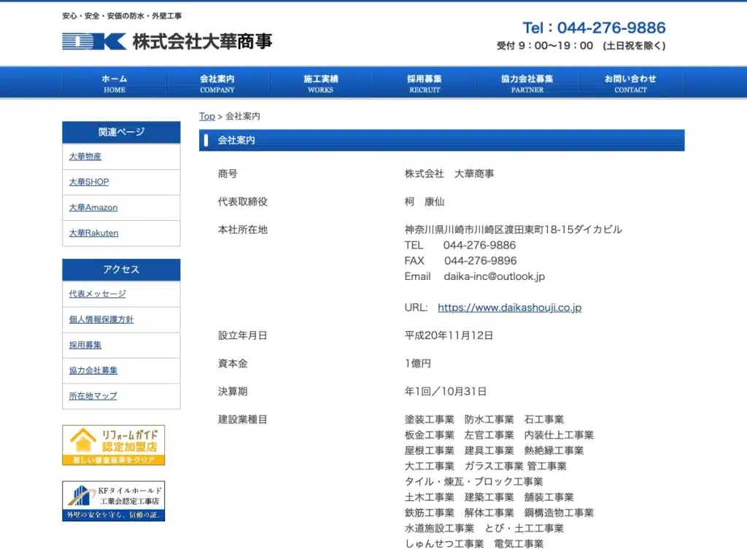This screenshot has width=747, height=560.
Task: Click the 会社案内 section heading bar
Action: coord(441,140)
